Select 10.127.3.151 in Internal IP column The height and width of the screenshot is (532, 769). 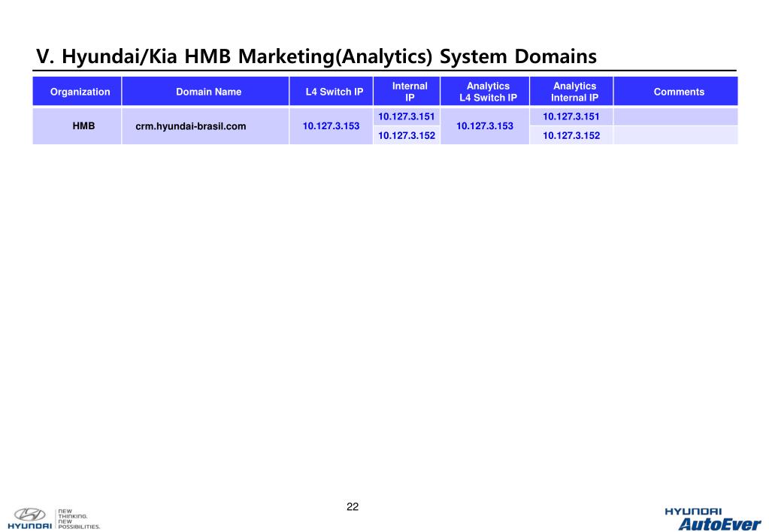coord(407,116)
